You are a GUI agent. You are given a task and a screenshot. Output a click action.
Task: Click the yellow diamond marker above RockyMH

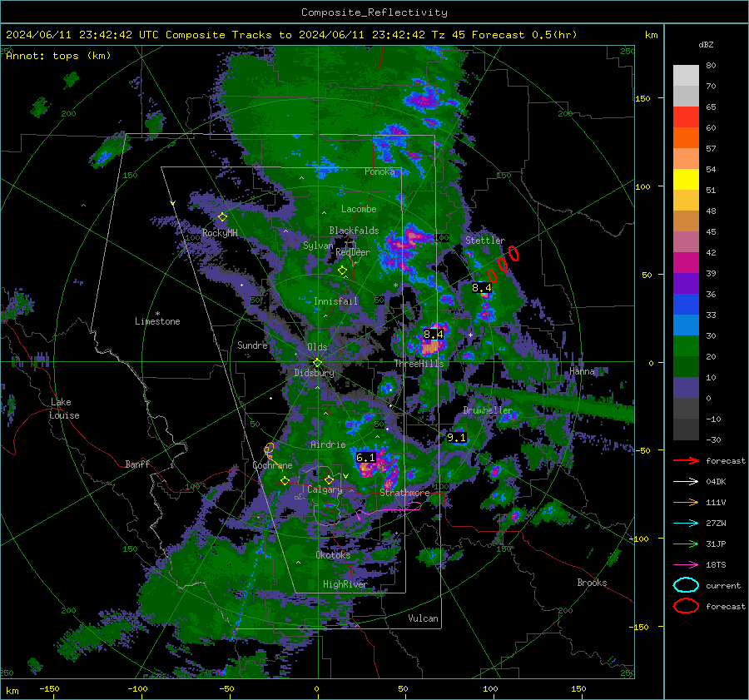click(222, 217)
